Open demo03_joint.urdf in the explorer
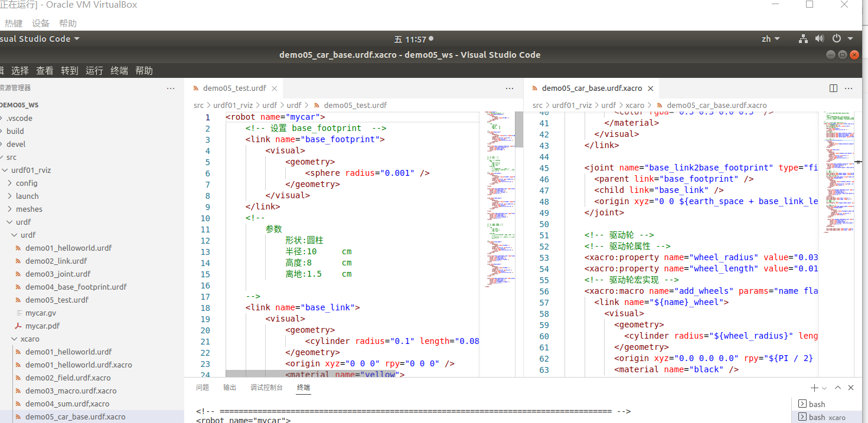The width and height of the screenshot is (868, 423). click(58, 274)
